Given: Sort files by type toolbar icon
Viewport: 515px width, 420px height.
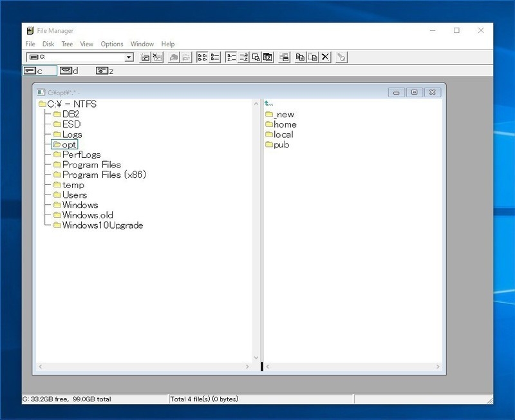Looking at the screenshot, I should [243, 57].
